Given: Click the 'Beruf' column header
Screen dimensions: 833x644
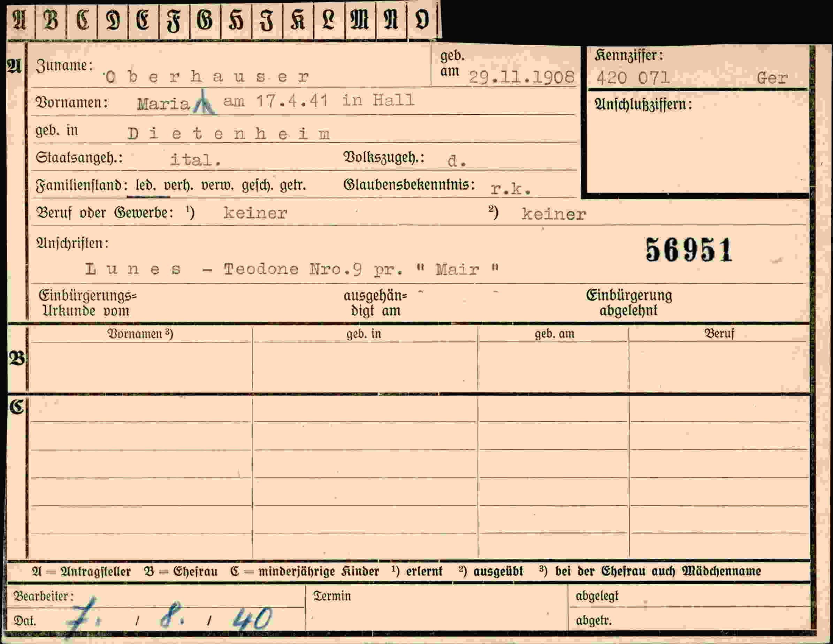Looking at the screenshot, I should (x=719, y=333).
